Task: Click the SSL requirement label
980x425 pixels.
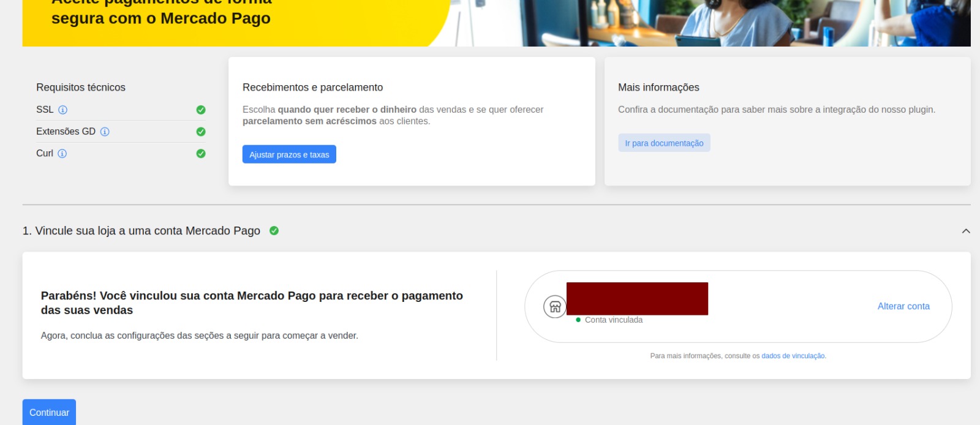Action: [x=45, y=110]
